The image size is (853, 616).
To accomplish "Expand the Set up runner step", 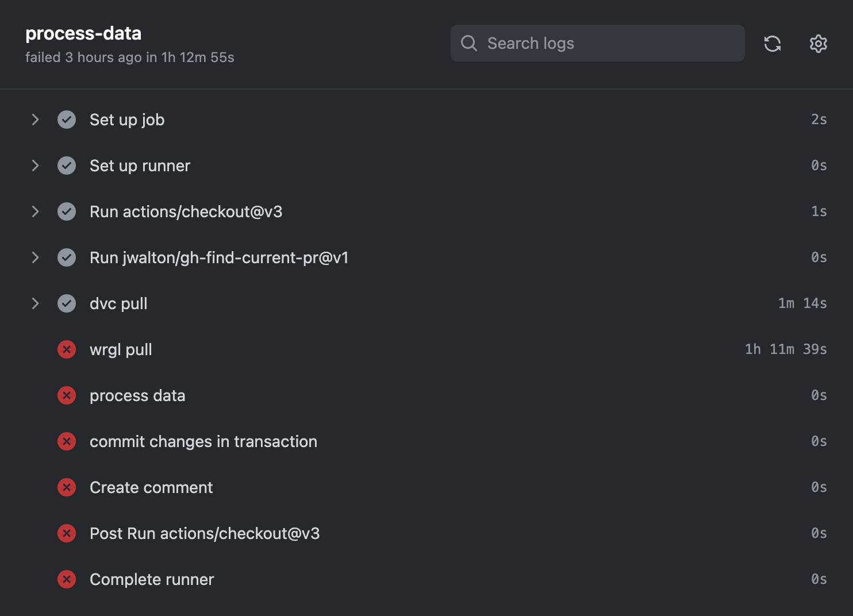I will click(35, 165).
